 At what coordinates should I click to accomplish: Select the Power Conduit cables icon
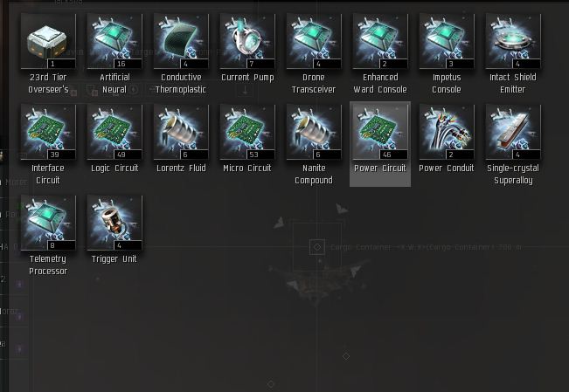447,132
